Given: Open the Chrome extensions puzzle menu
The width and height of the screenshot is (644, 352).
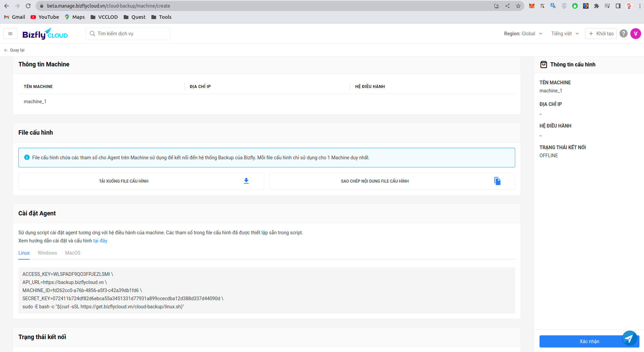Looking at the screenshot, I should point(597,5).
